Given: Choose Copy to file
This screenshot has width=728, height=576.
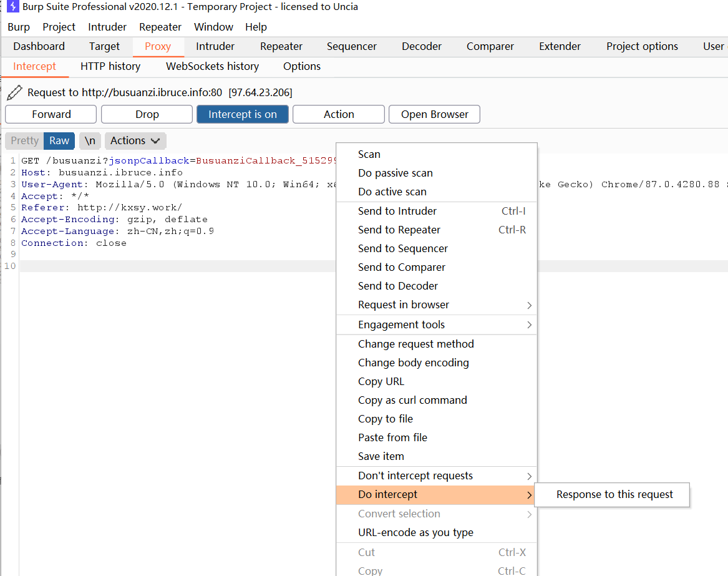Looking at the screenshot, I should (437, 419).
